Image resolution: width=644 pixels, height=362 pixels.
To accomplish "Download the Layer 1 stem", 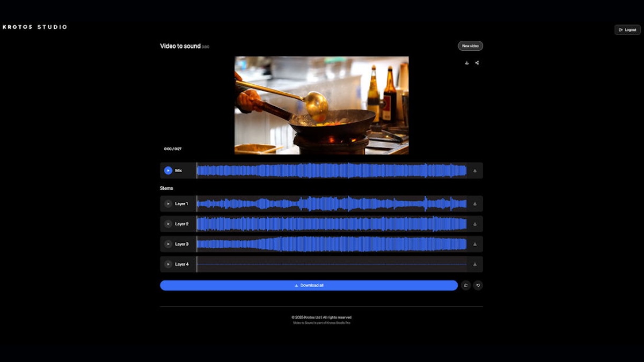I will pos(474,204).
